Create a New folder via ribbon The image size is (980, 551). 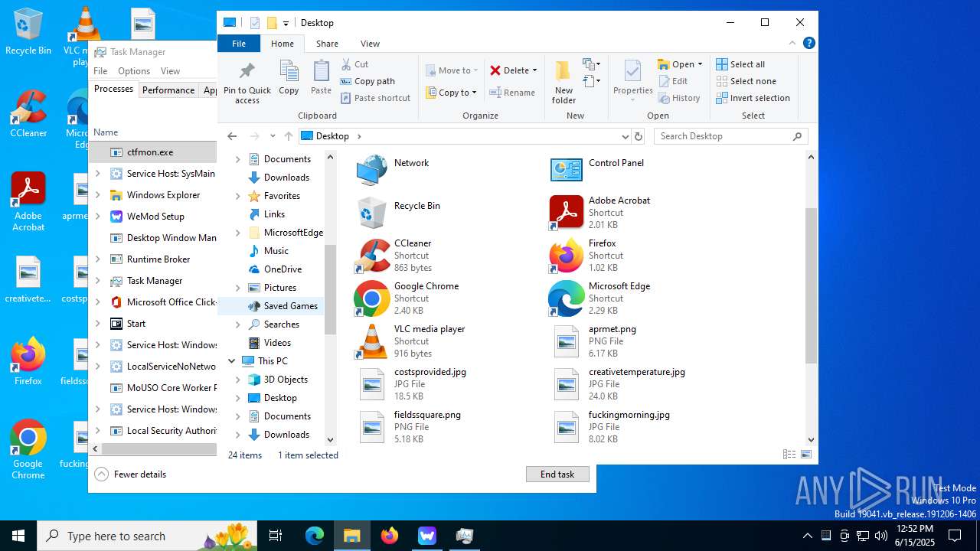(x=563, y=81)
